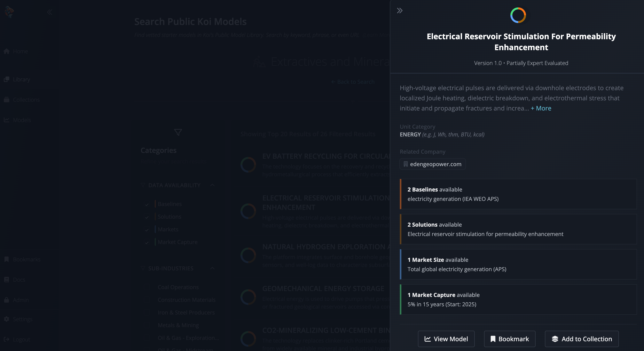
Task: Open Geomechanical Energy Storage result title
Action: tap(323, 289)
